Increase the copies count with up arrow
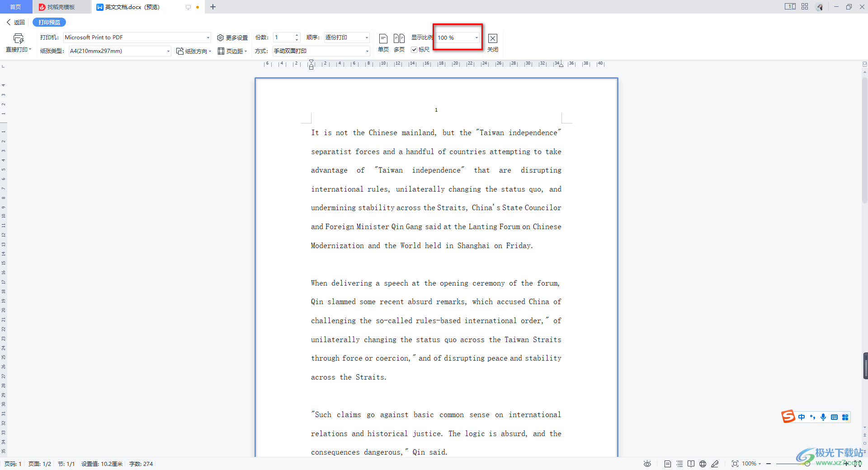The width and height of the screenshot is (868, 470). 297,35
